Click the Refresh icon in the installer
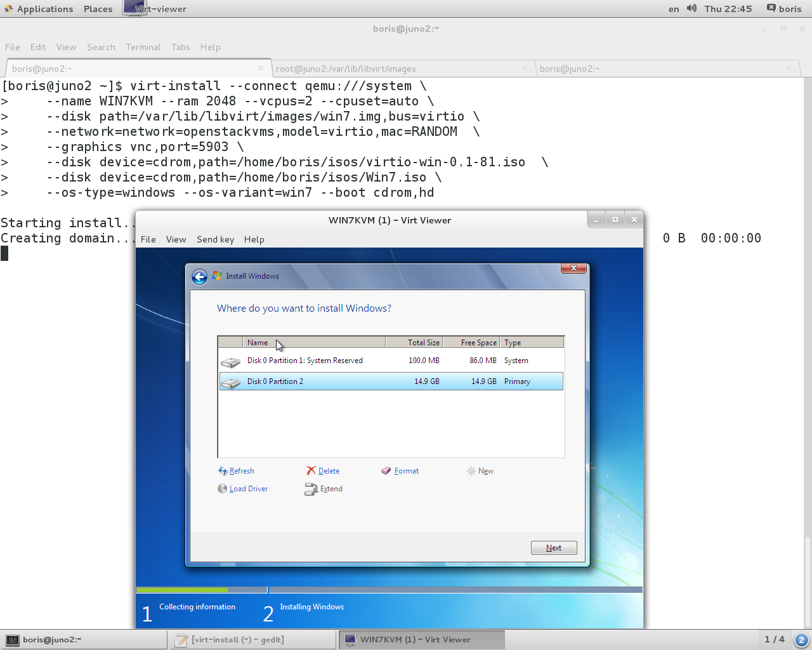 click(x=223, y=471)
